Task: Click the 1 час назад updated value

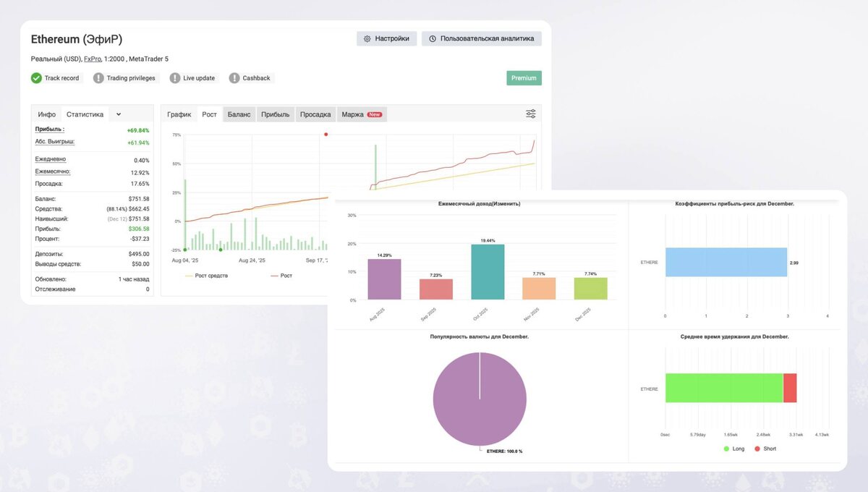Action: point(134,279)
